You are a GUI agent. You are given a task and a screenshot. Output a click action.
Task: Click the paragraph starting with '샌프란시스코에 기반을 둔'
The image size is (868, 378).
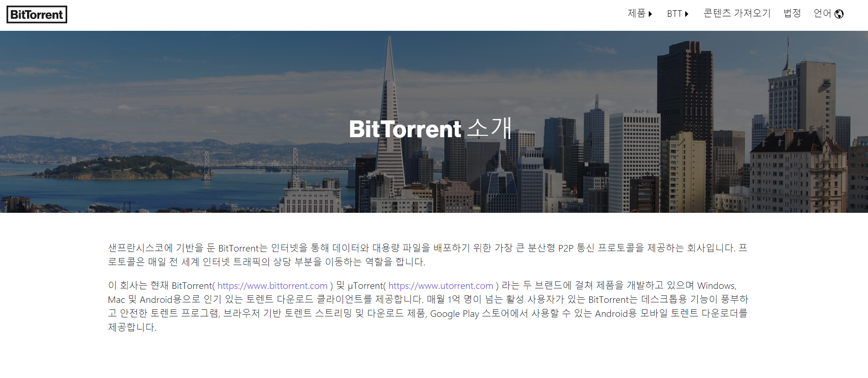(427, 255)
